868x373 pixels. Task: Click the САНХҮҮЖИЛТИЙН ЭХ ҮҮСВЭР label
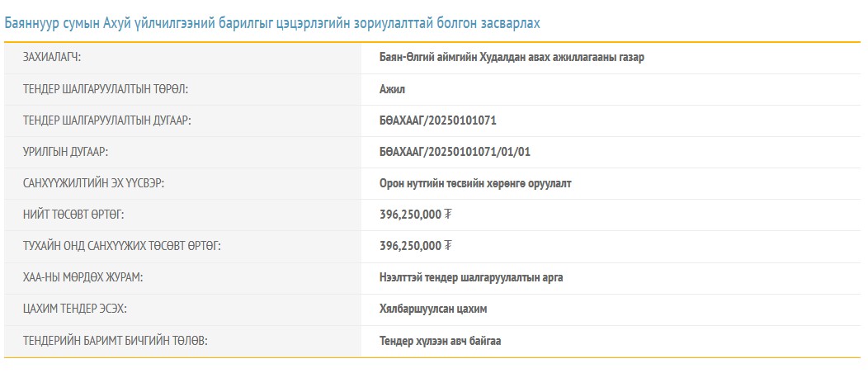pos(94,183)
